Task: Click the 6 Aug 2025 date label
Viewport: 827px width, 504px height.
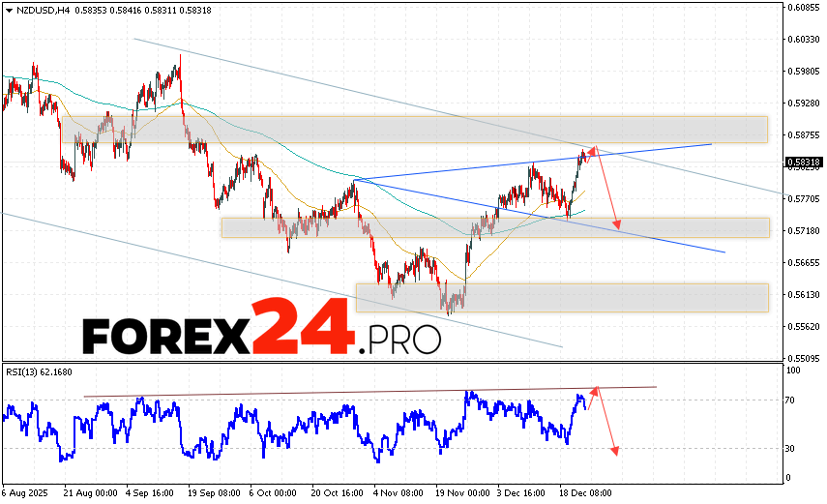Action: [26, 492]
